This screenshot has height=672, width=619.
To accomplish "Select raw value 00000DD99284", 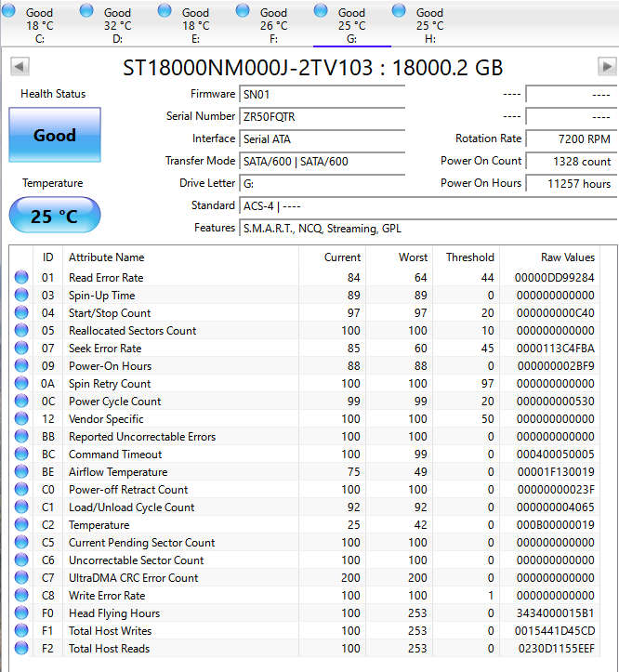I will pyautogui.click(x=554, y=278).
